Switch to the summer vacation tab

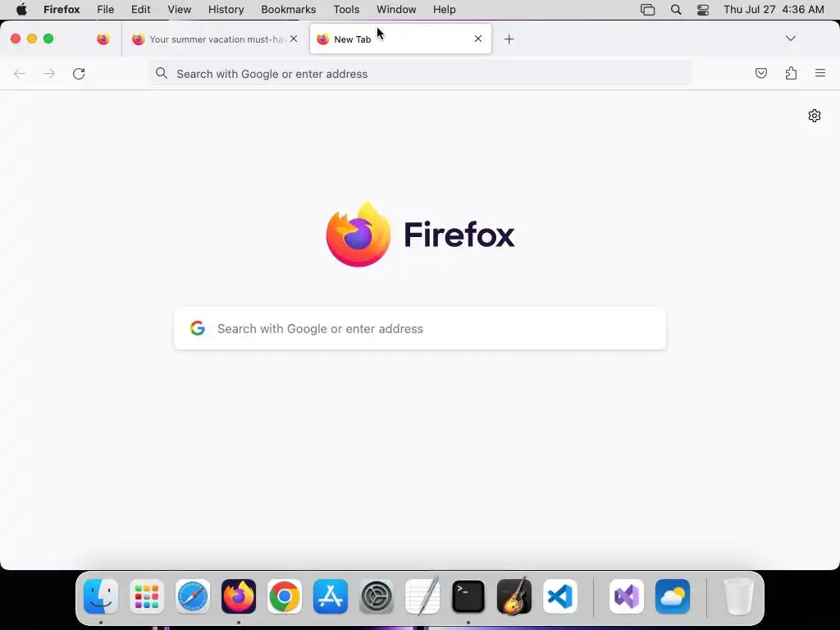215,39
